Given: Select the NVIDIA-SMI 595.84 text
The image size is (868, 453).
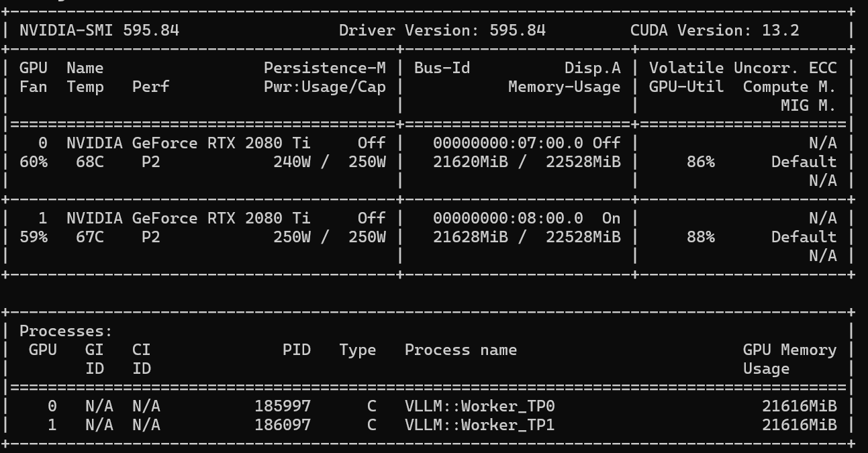Looking at the screenshot, I should coord(99,30).
